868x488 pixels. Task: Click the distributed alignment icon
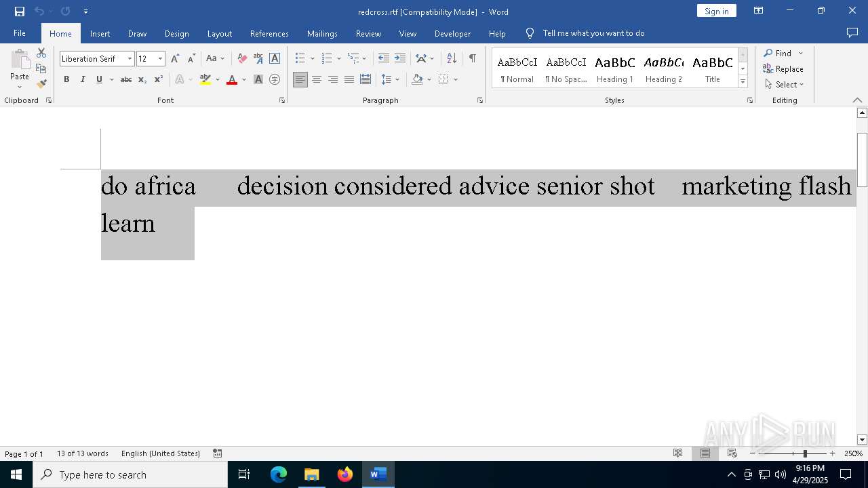click(x=366, y=80)
